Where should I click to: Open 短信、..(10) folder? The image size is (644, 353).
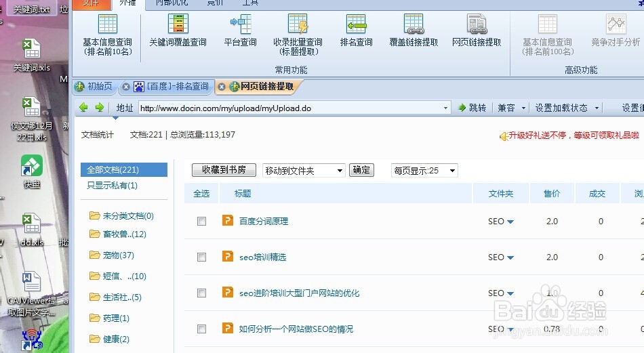118,276
